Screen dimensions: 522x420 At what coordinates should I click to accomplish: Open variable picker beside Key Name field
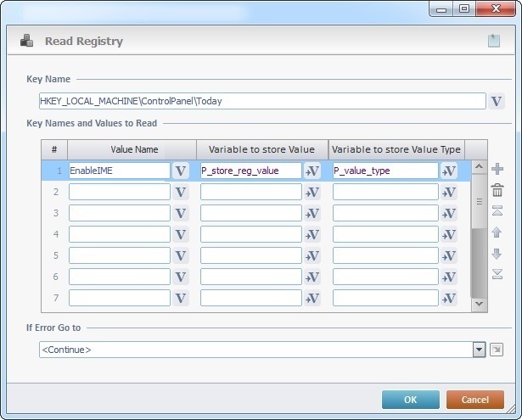497,101
